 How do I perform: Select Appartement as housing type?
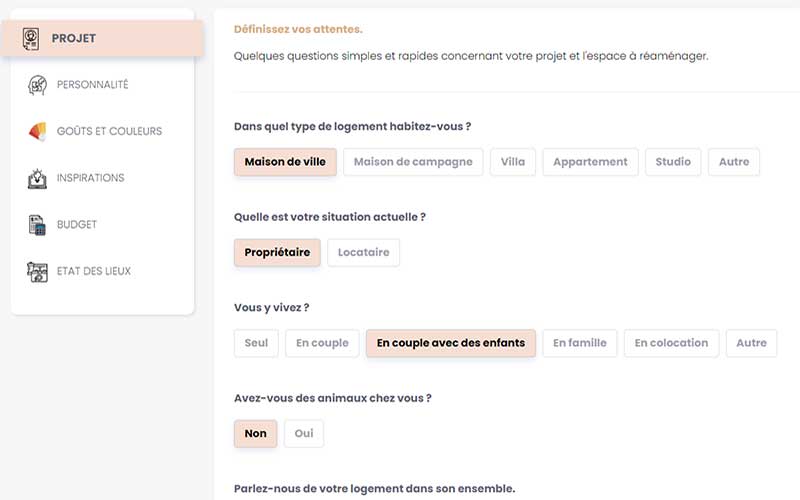(x=590, y=162)
